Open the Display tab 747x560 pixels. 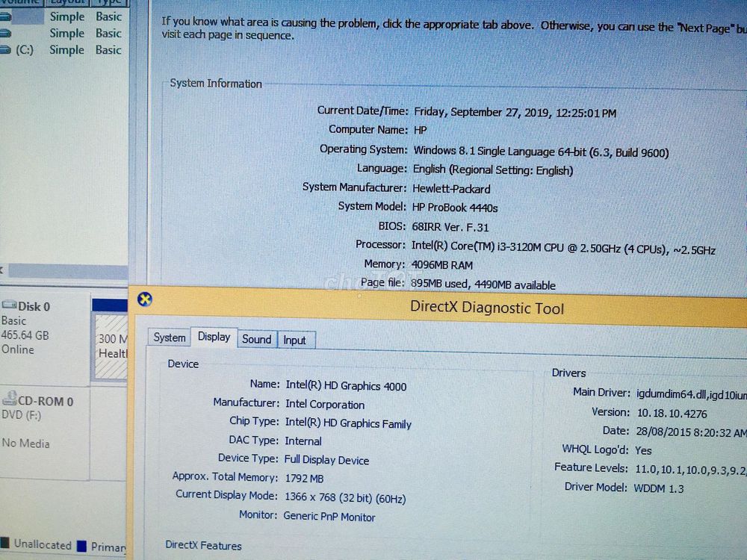(x=214, y=337)
